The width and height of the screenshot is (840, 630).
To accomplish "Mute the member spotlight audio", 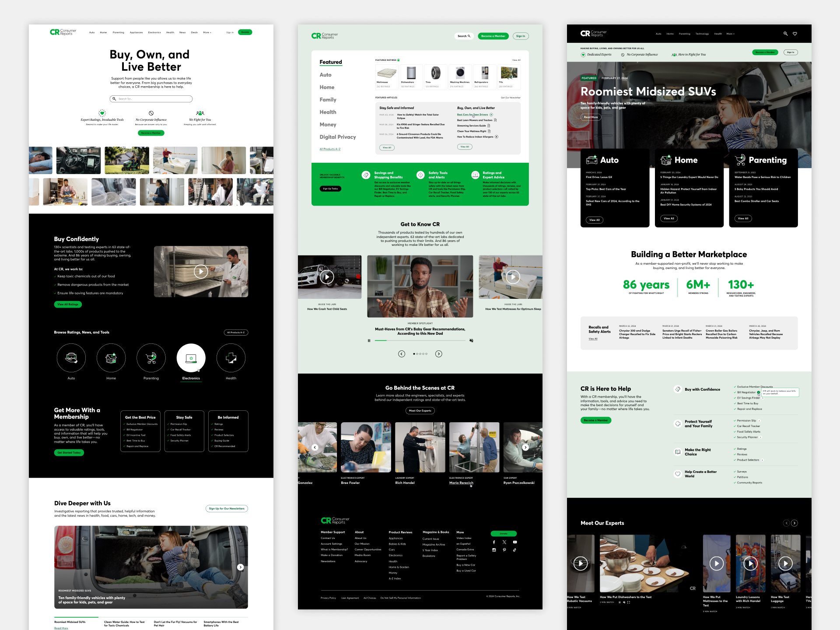I will click(471, 340).
